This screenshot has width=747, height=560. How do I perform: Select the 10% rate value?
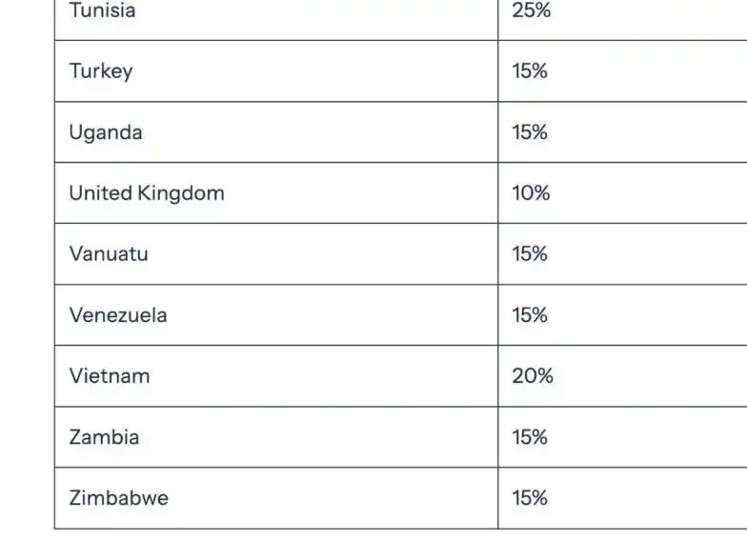531,193
